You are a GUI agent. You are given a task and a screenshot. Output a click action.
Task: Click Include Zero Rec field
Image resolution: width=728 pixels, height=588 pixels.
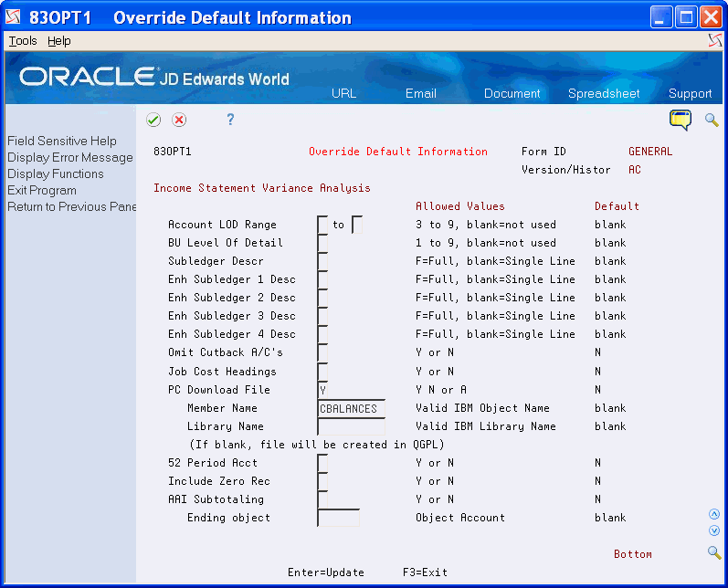(x=322, y=481)
